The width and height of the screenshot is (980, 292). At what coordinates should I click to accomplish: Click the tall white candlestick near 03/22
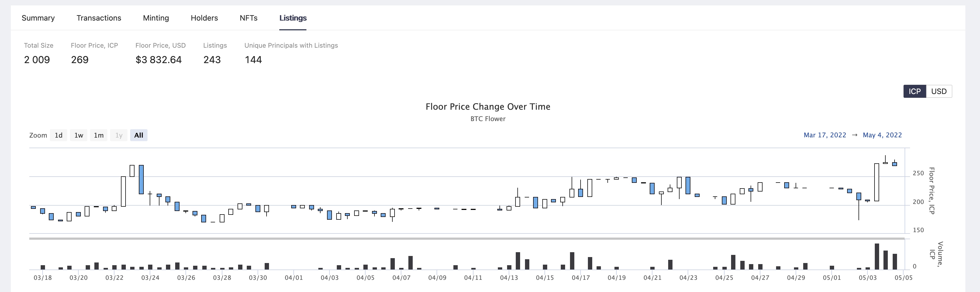[123, 191]
